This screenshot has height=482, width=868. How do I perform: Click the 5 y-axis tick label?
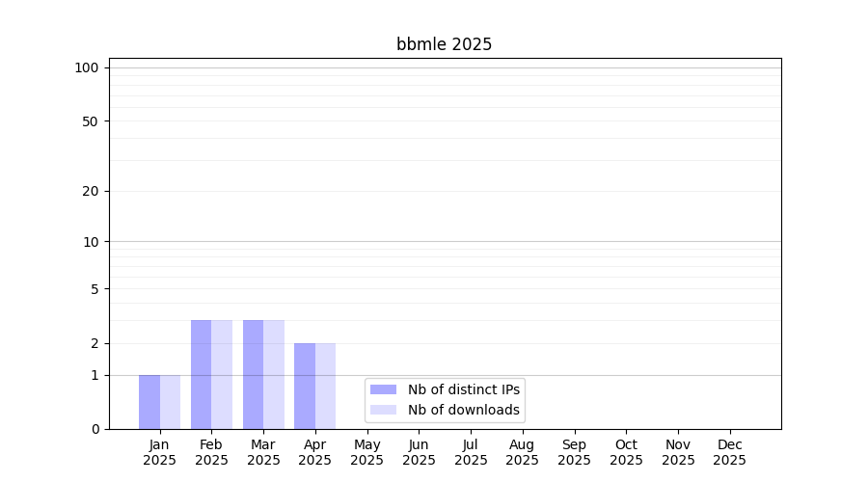tap(95, 289)
